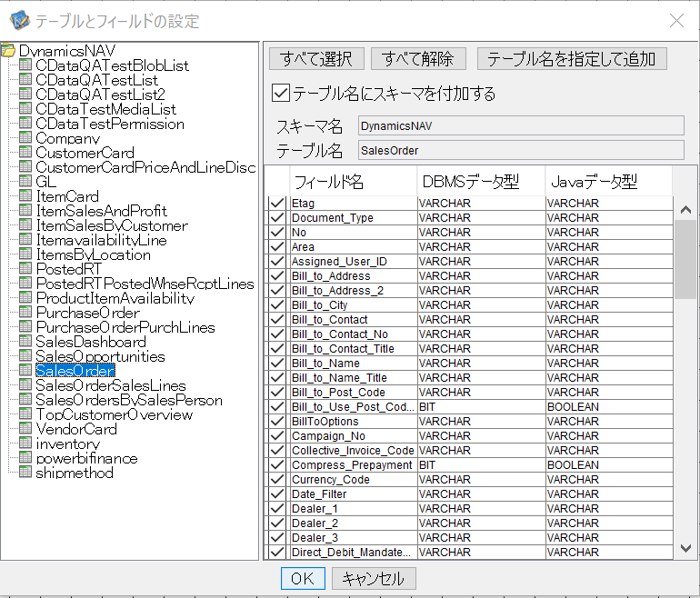Image resolution: width=700 pixels, height=598 pixels.
Task: Click すべて選択 button
Action: (316, 59)
